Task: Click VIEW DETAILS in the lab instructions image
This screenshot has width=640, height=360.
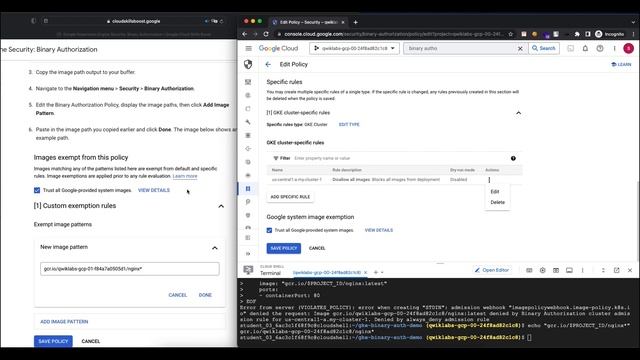Action: point(154,190)
